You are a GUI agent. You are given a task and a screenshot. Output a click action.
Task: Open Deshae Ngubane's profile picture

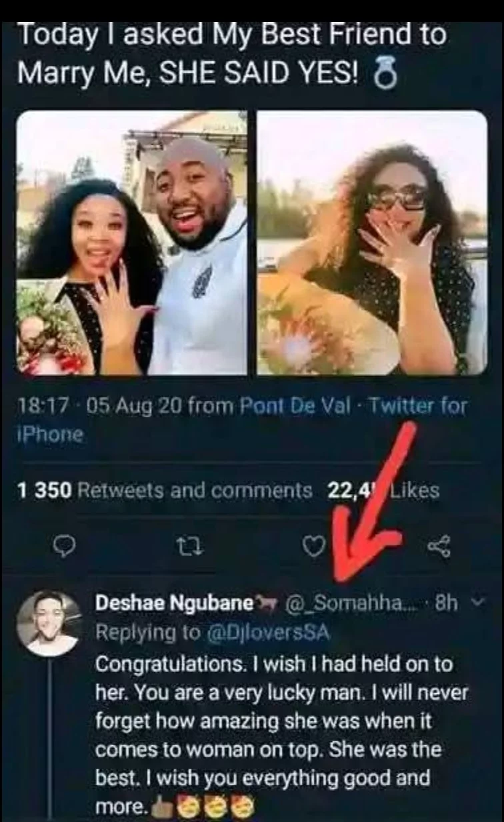(x=48, y=623)
